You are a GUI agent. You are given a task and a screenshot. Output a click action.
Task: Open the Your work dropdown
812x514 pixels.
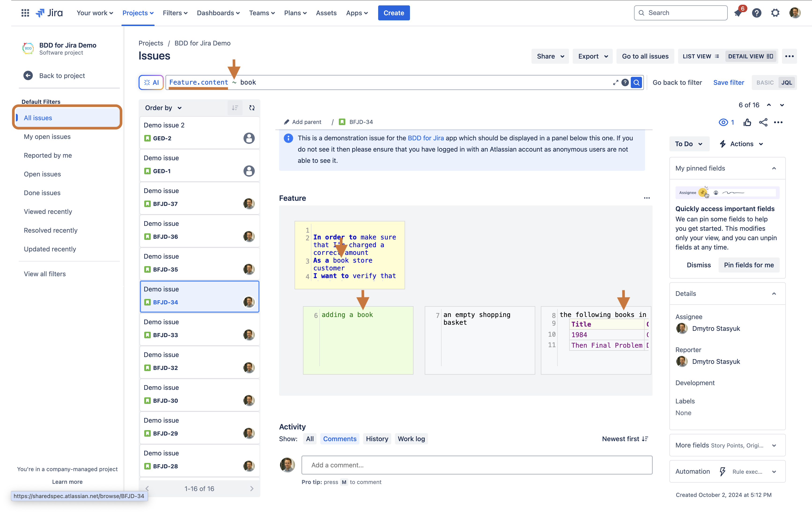(95, 13)
